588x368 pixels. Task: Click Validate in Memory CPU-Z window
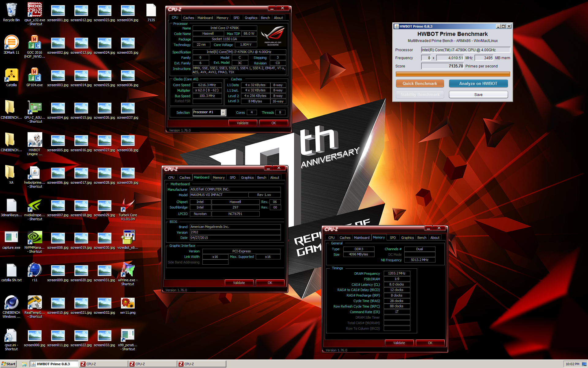(399, 343)
